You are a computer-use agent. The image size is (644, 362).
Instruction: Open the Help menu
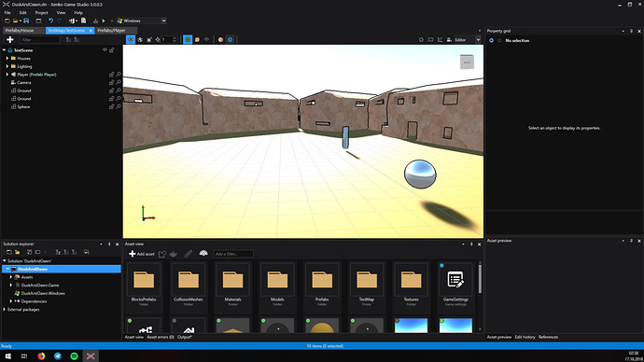[78, 13]
